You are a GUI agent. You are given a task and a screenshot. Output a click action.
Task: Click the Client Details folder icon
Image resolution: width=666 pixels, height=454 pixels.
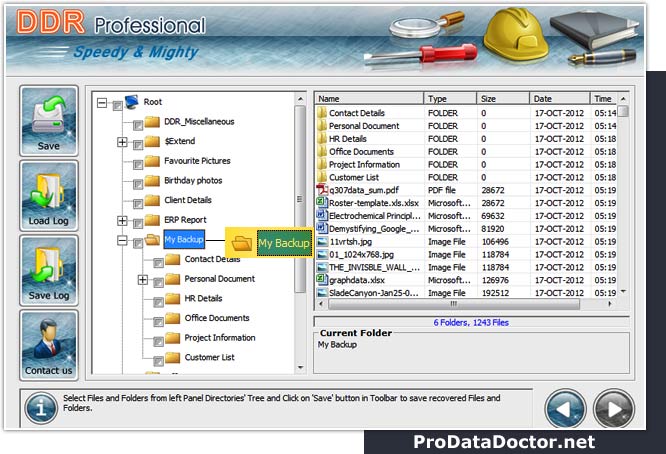152,200
